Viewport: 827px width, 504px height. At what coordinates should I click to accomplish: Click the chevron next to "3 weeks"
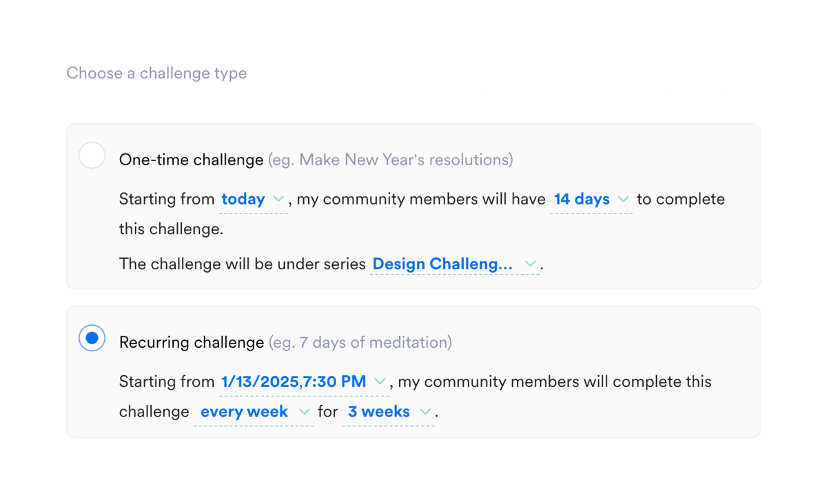(425, 412)
